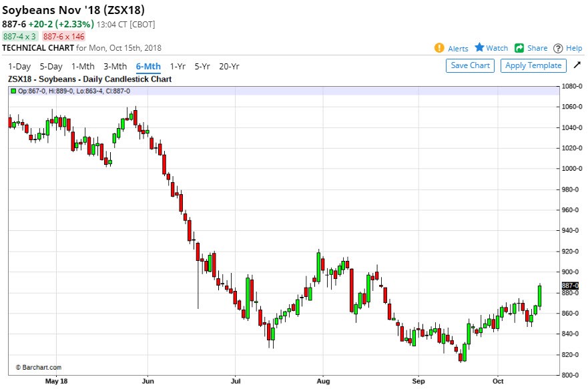Select the 6-Mth timeframe tab
The width and height of the screenshot is (588, 389).
tap(148, 67)
